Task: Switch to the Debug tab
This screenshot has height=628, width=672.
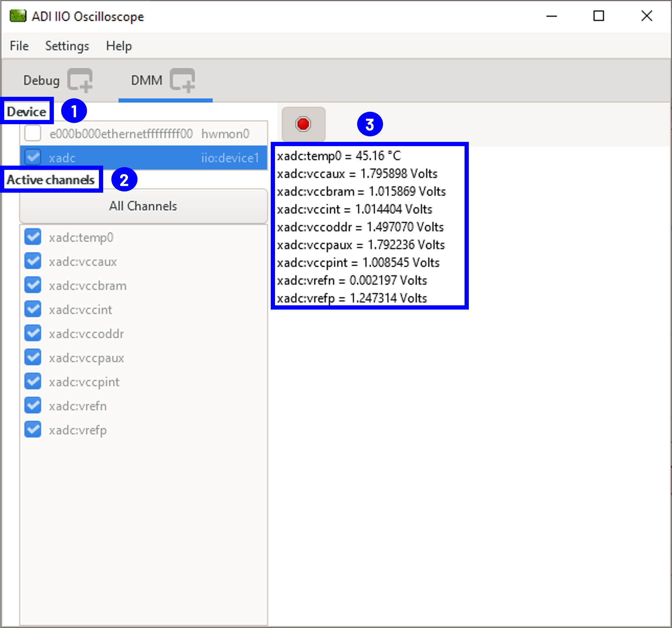Action: click(x=42, y=80)
